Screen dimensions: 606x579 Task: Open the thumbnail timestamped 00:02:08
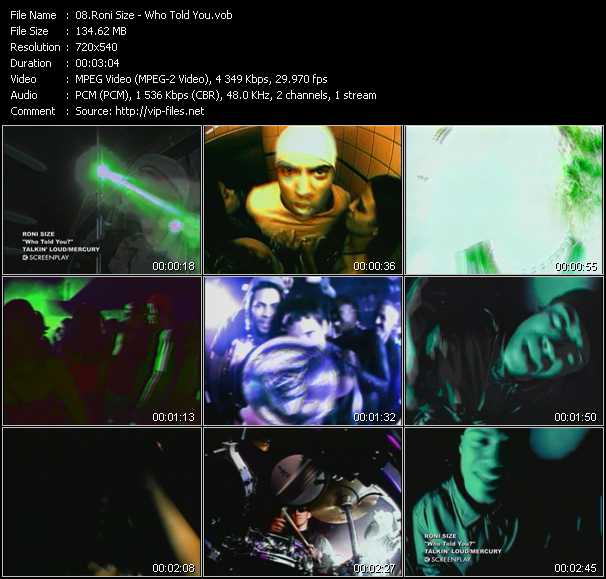tap(102, 502)
